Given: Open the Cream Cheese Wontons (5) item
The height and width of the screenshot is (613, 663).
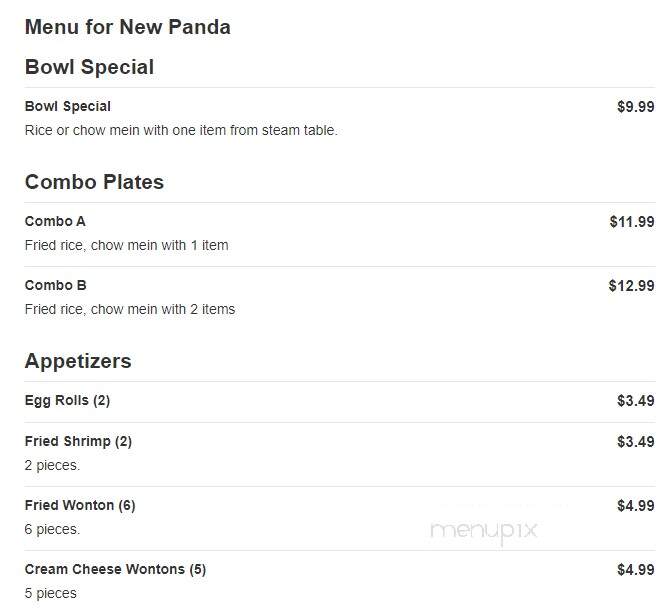Looking at the screenshot, I should pos(115,569).
